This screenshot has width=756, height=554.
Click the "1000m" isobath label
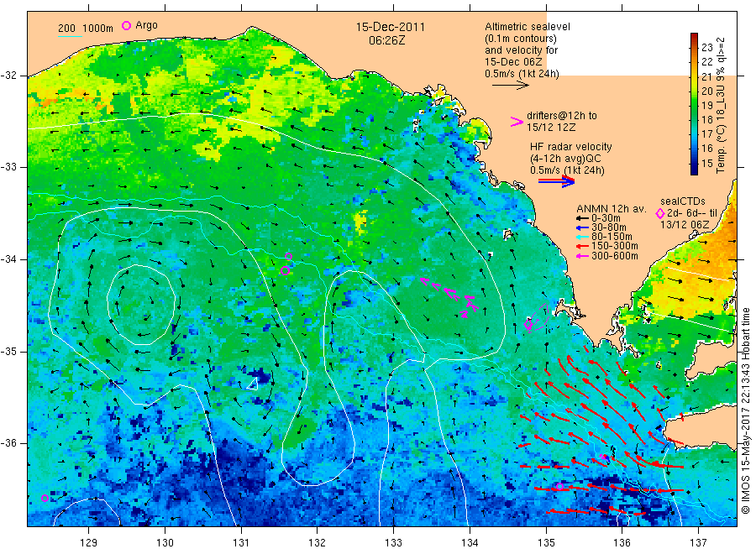(x=98, y=29)
